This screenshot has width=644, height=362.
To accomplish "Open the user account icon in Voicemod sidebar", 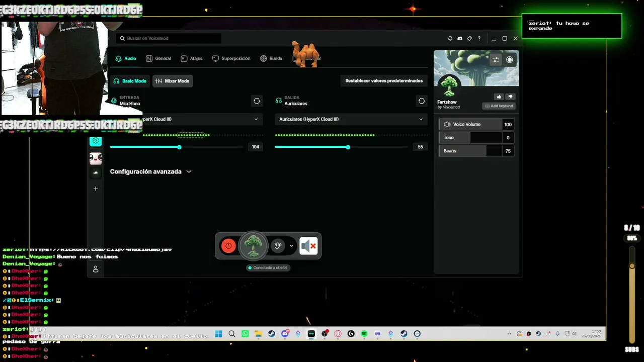I will click(96, 269).
